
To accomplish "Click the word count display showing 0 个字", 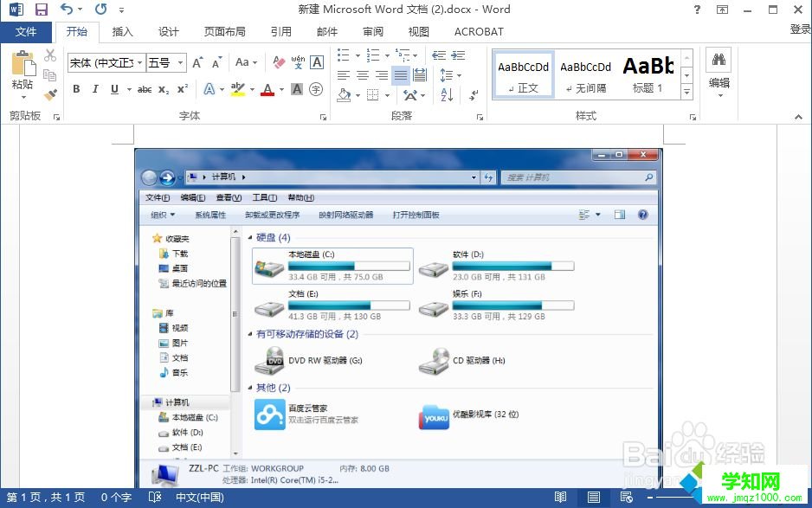I will pos(115,498).
